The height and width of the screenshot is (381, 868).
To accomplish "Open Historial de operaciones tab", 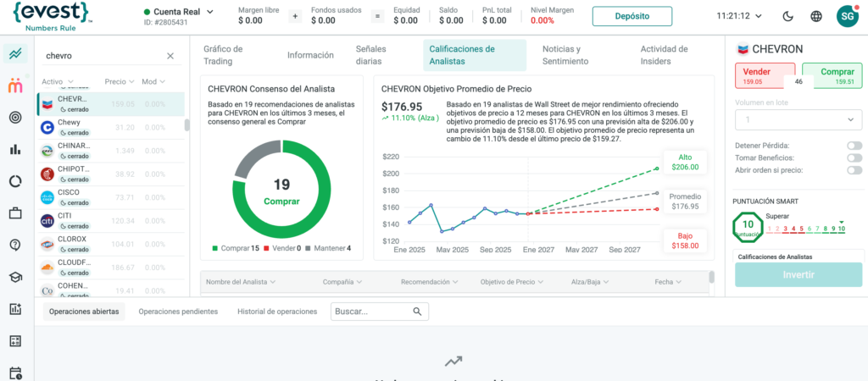I will (277, 312).
